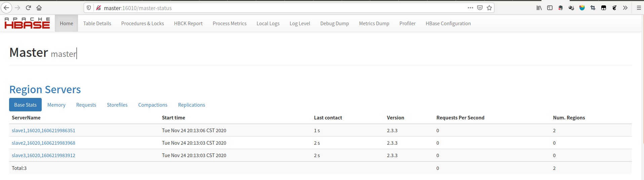Open the slave3,16020,1606219983912 server link

(43, 155)
